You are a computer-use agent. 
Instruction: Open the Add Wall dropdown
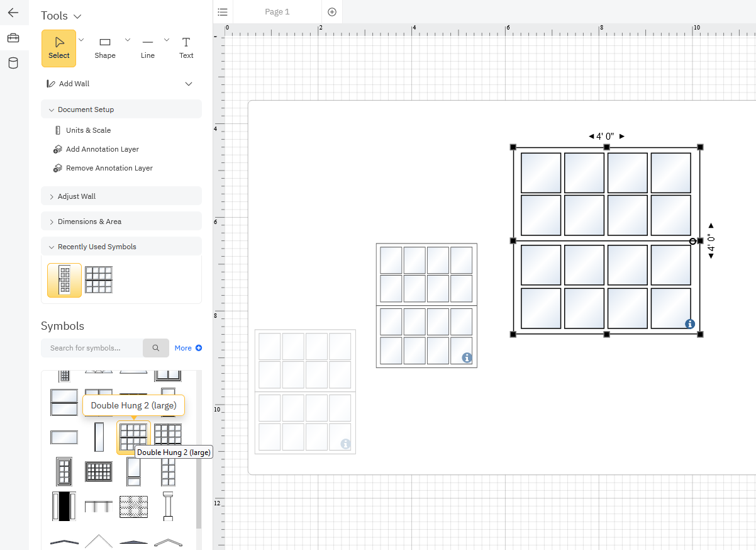click(x=189, y=84)
